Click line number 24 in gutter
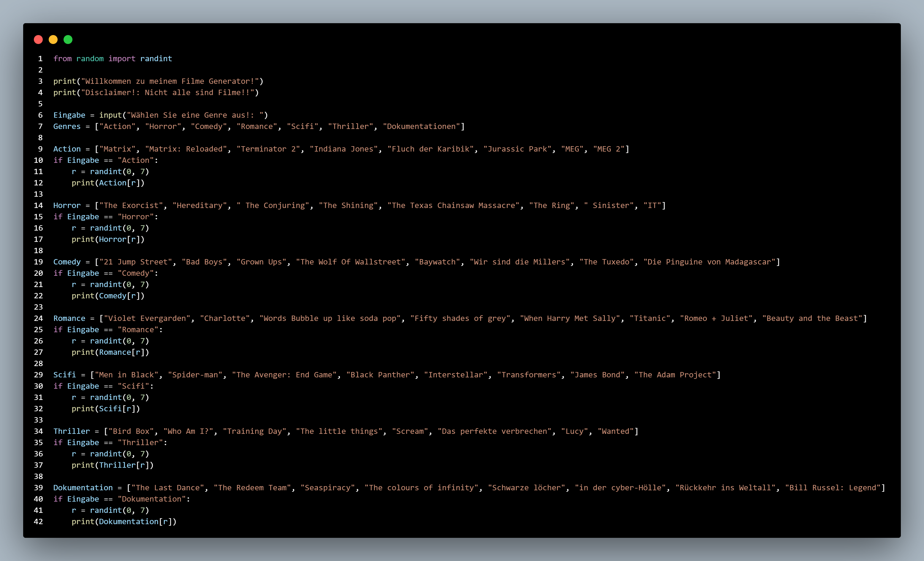The width and height of the screenshot is (924, 561). click(38, 319)
